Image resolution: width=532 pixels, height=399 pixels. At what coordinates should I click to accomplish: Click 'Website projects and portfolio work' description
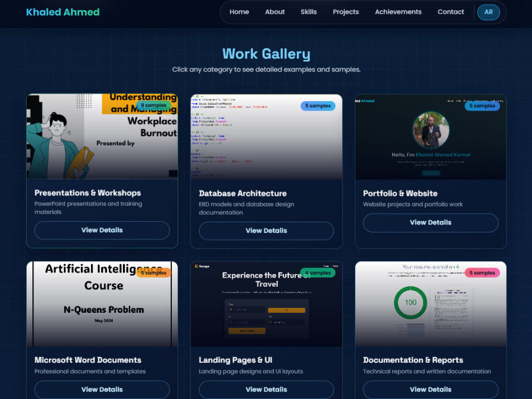coord(413,204)
